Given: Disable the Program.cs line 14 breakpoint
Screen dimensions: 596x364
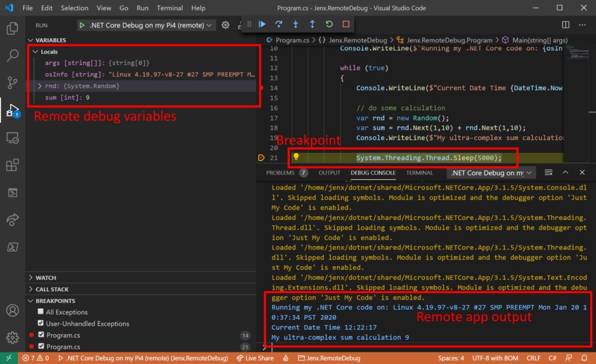Looking at the screenshot, I should (x=41, y=335).
